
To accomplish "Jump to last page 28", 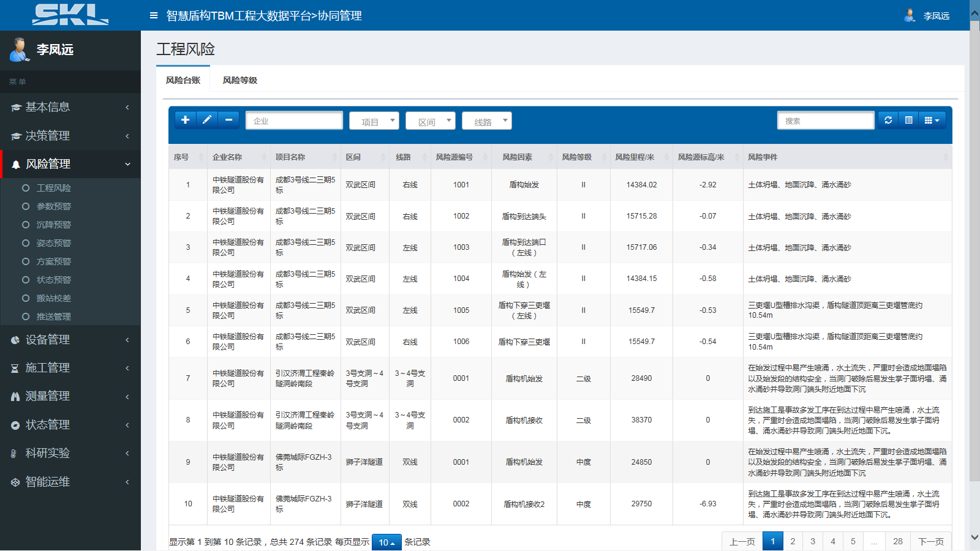I will [x=898, y=541].
